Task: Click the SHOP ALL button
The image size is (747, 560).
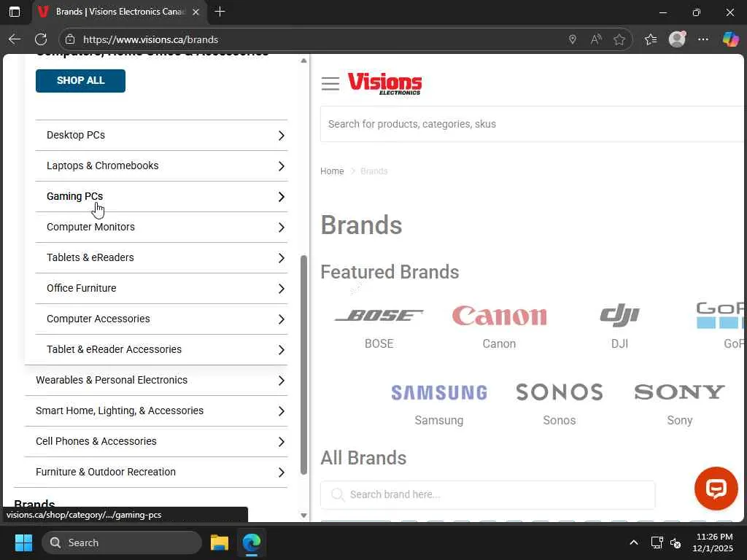Action: tap(80, 80)
